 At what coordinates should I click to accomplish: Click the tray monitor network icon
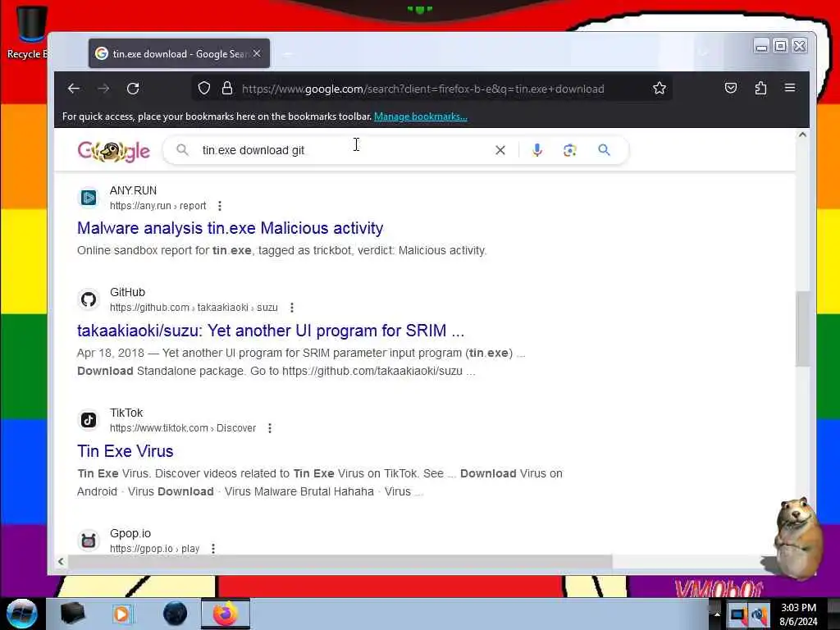pos(737,615)
